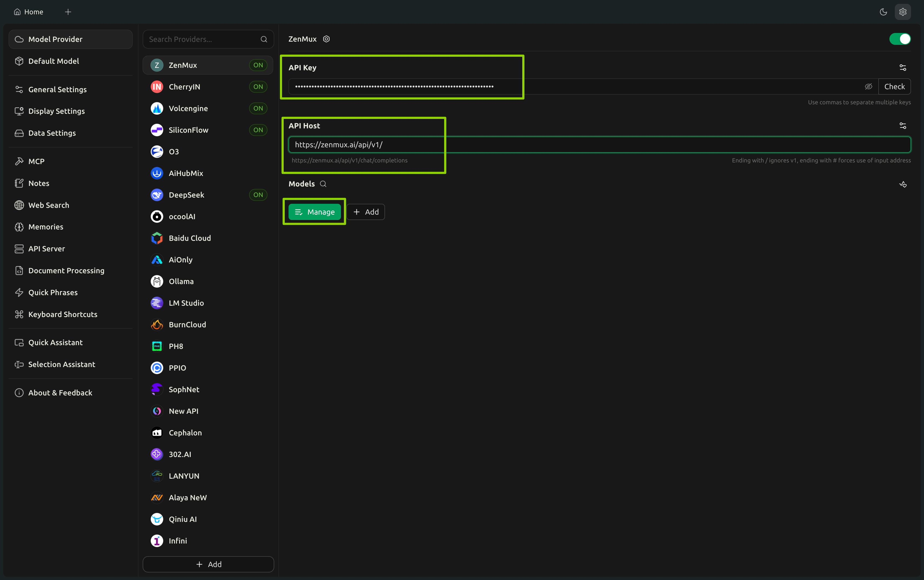Click into the API Host field
The height and width of the screenshot is (580, 924).
pyautogui.click(x=600, y=145)
